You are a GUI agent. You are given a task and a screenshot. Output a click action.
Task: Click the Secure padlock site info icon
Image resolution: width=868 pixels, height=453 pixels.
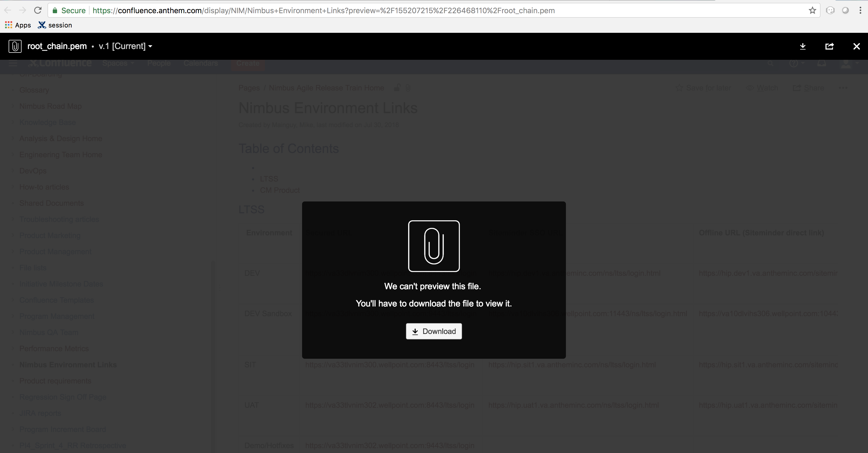point(55,11)
